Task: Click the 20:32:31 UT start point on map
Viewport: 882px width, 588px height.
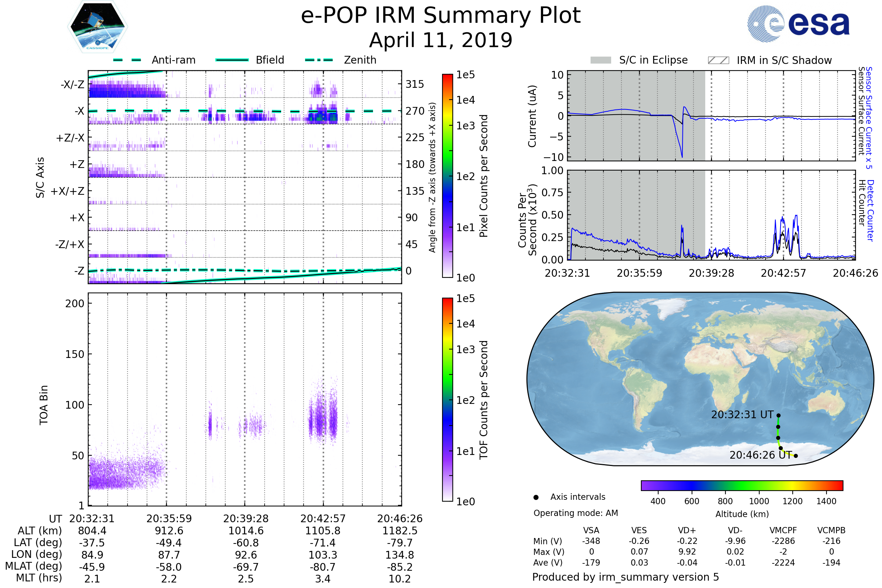Action: point(778,416)
